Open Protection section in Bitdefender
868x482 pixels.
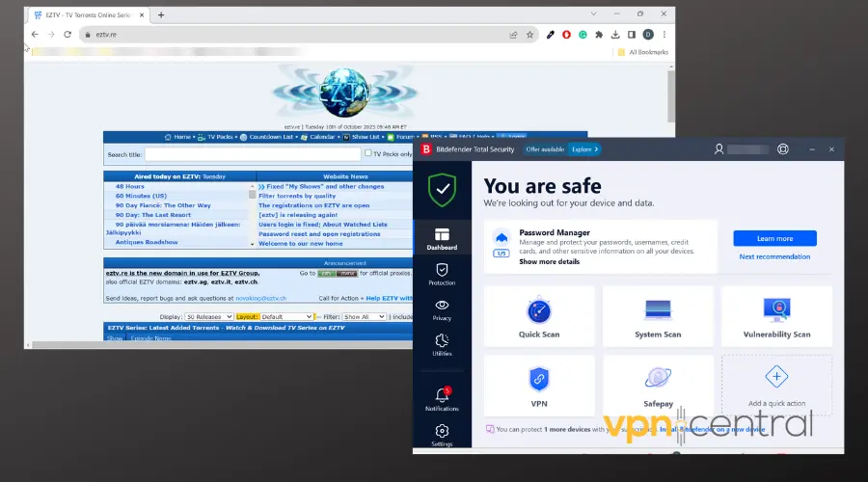pos(442,274)
